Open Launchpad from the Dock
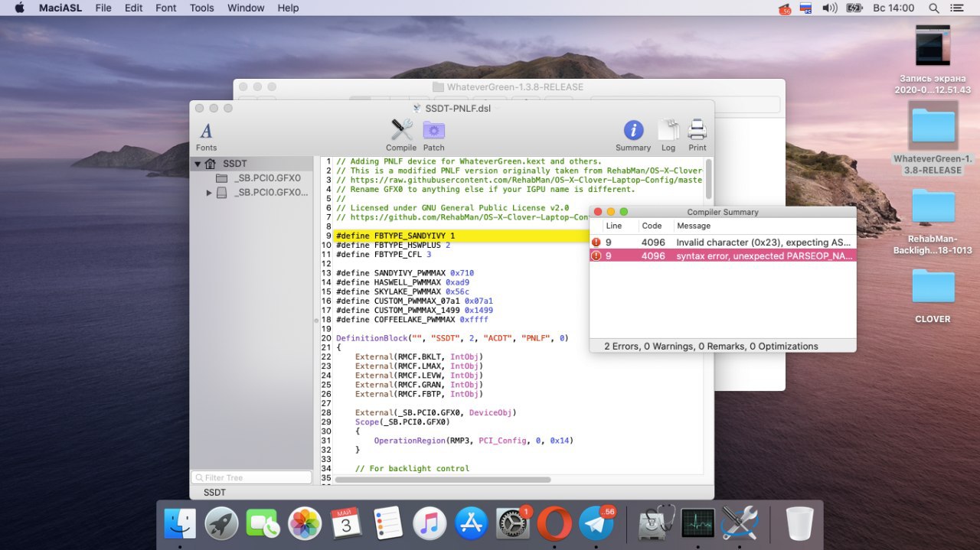 click(x=222, y=524)
